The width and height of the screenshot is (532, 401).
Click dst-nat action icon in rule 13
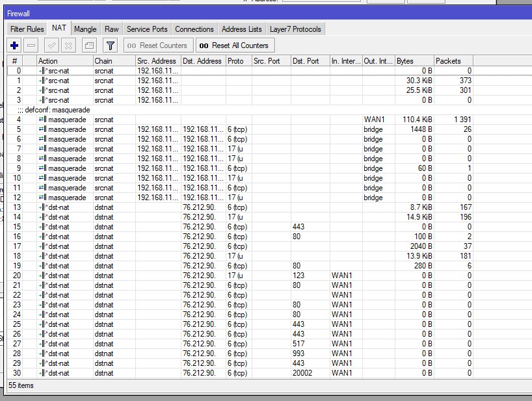[x=43, y=207]
